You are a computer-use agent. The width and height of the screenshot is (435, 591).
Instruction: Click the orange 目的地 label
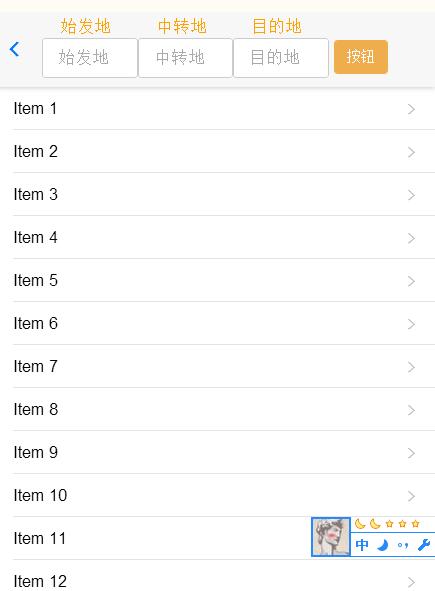[277, 26]
